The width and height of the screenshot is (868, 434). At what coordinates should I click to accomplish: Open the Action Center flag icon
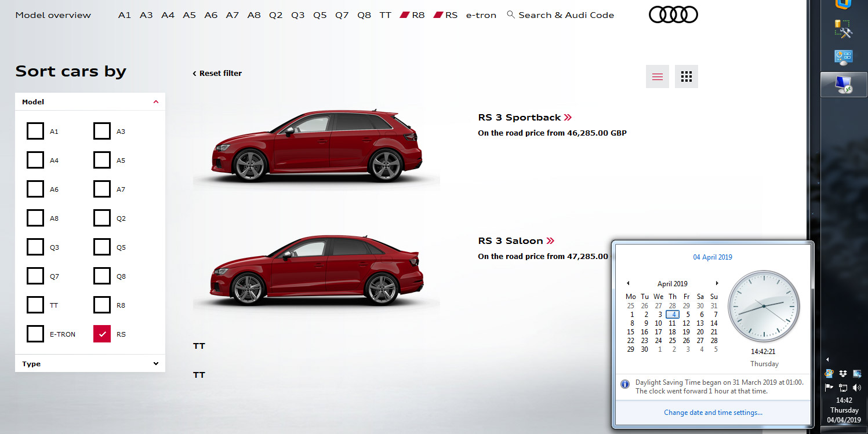pos(829,387)
